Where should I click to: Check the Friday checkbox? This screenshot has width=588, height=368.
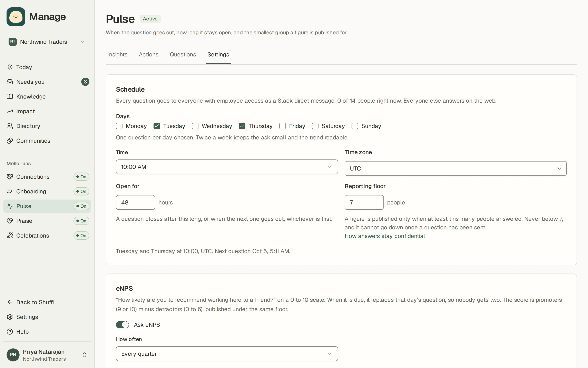point(282,126)
